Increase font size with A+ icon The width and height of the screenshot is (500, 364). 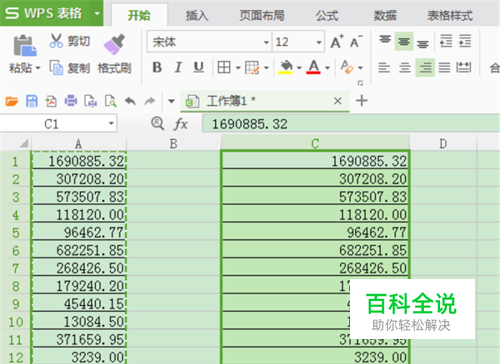(337, 42)
